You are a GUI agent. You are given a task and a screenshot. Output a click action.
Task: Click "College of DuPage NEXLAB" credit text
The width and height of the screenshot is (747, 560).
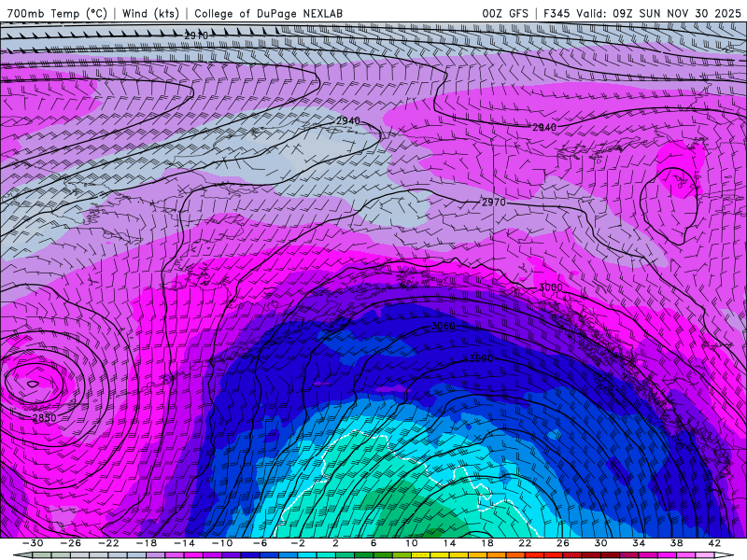[268, 13]
